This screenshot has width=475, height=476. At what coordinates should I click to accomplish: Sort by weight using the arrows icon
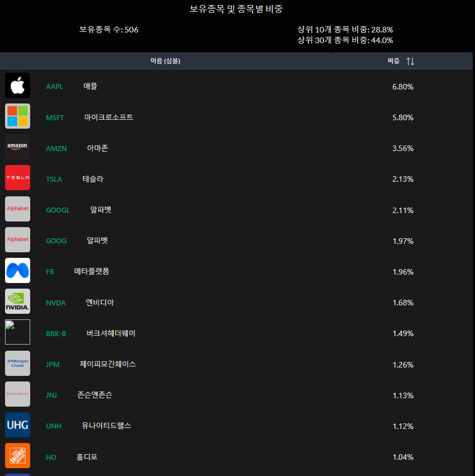(x=410, y=62)
